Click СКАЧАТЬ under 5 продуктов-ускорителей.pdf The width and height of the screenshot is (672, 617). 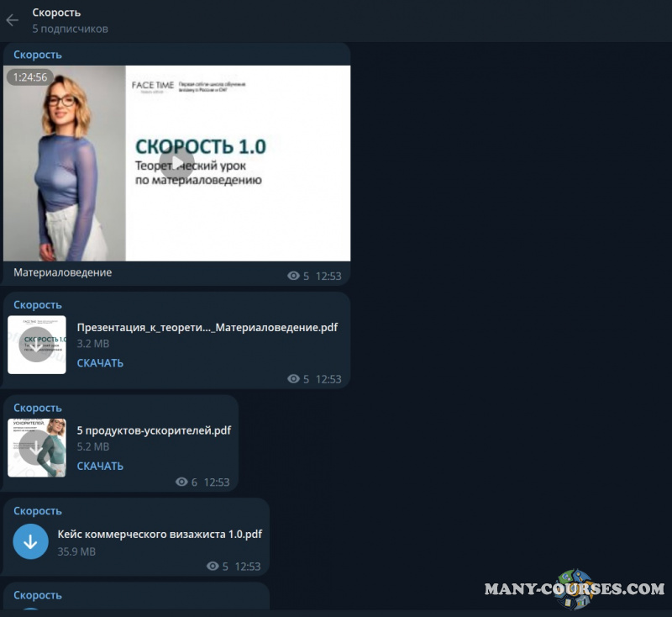100,466
